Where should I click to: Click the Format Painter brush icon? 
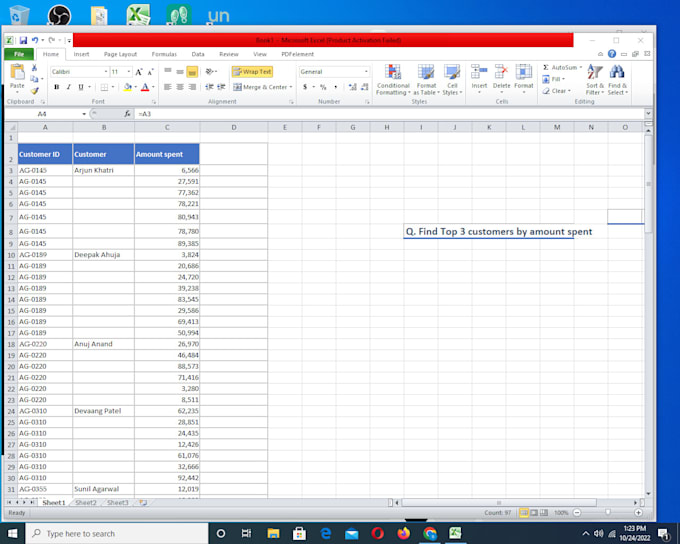35,90
